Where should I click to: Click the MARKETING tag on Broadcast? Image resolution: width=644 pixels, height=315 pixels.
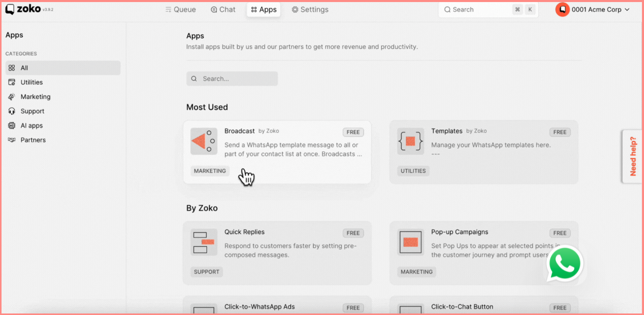coord(210,171)
